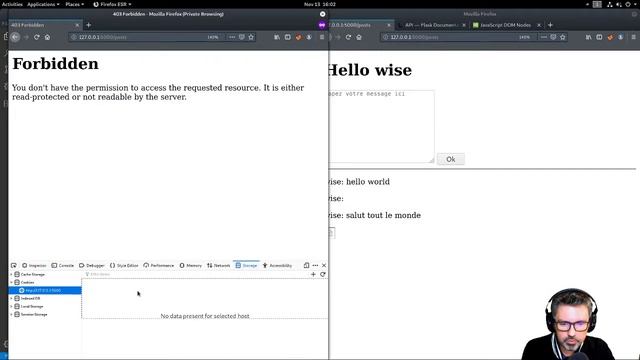Select the Storage DevTools tab
This screenshot has width=640, height=360.
pos(247,265)
